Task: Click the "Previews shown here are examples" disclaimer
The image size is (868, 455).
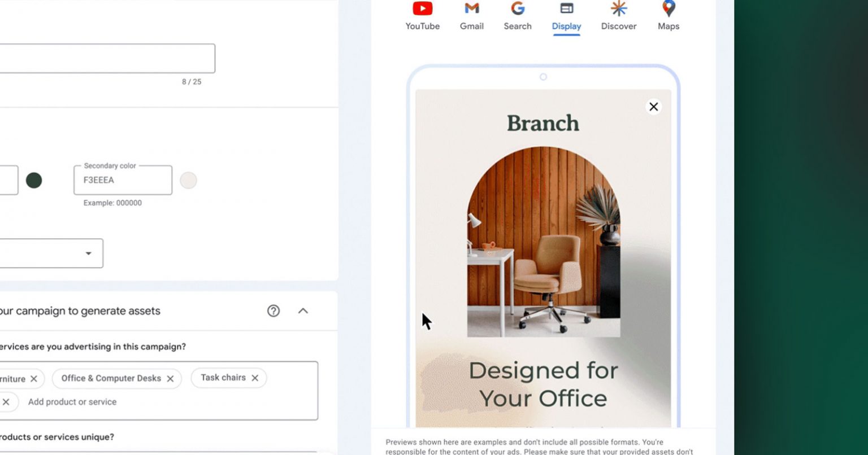Action: pyautogui.click(x=539, y=447)
